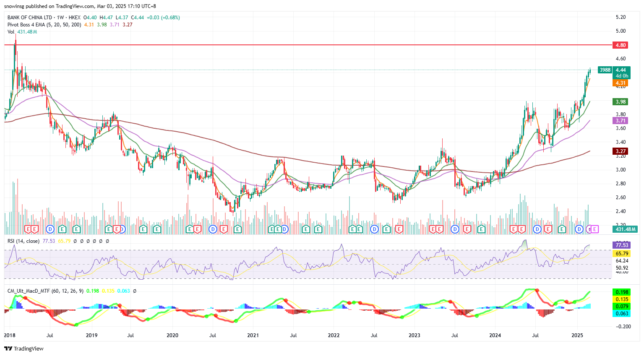Screen dimensions: 644x356
Task: Click the 2022 label on the time axis
Action: (334, 335)
